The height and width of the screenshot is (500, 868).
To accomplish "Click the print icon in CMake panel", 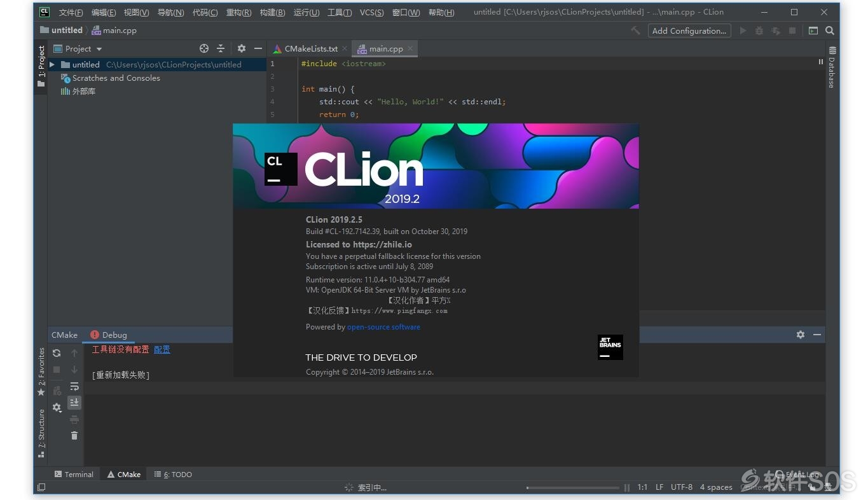I will pyautogui.click(x=74, y=419).
